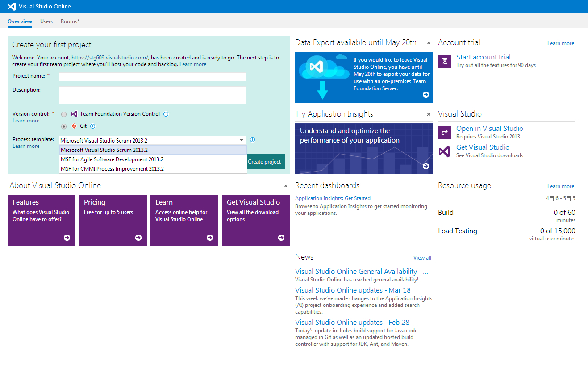The width and height of the screenshot is (588, 369).
Task: Select Team Foundation Version Control radio button
Action: (x=64, y=114)
